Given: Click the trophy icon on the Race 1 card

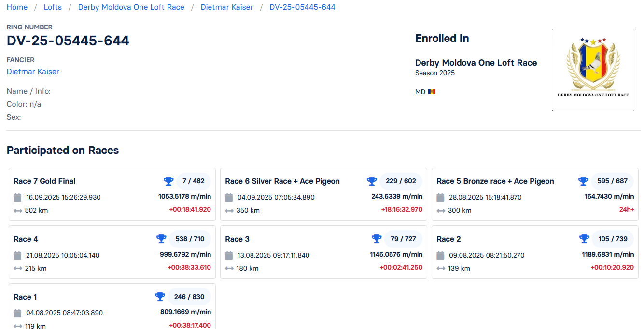Looking at the screenshot, I should point(160,297).
